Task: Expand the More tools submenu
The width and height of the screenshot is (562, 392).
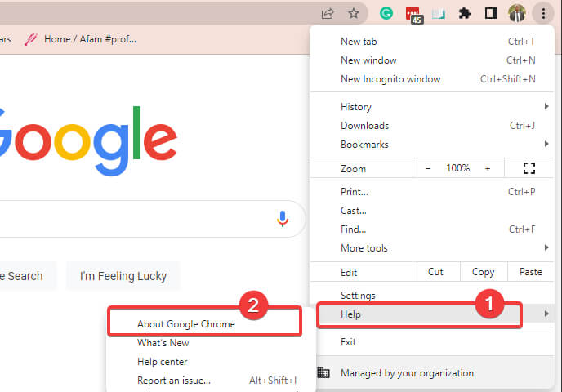Action: pyautogui.click(x=432, y=248)
